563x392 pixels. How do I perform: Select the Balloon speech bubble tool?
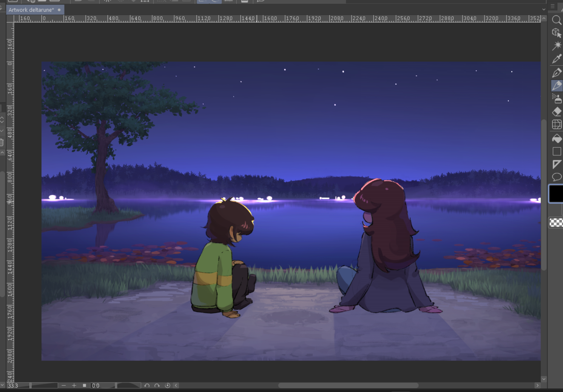pyautogui.click(x=557, y=177)
